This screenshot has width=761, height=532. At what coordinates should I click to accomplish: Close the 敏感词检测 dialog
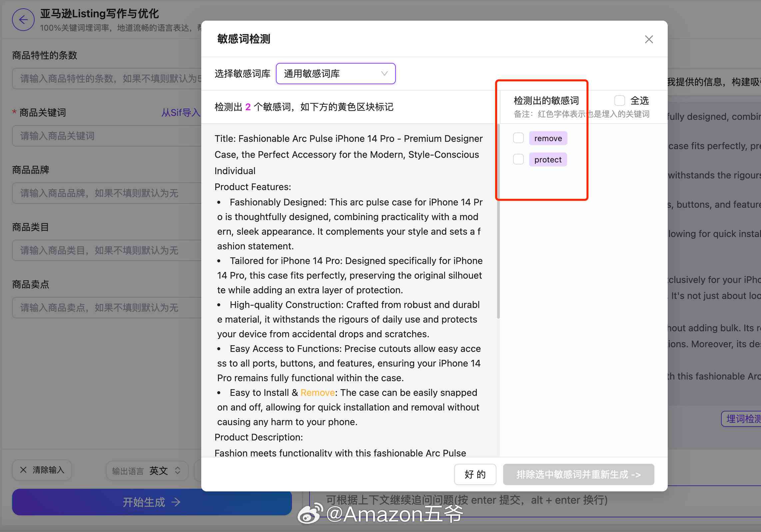tap(649, 39)
